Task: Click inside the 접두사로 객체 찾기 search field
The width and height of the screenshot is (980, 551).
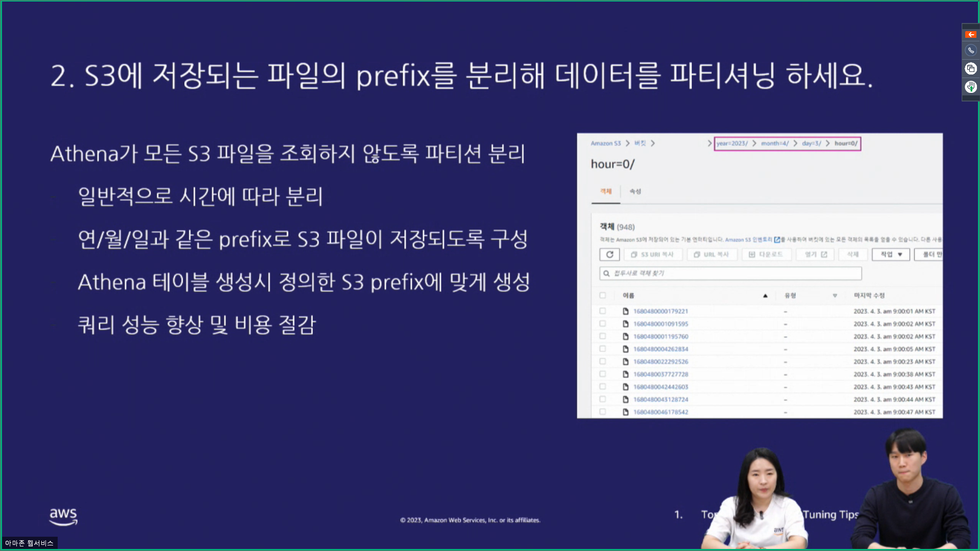Action: (x=715, y=273)
